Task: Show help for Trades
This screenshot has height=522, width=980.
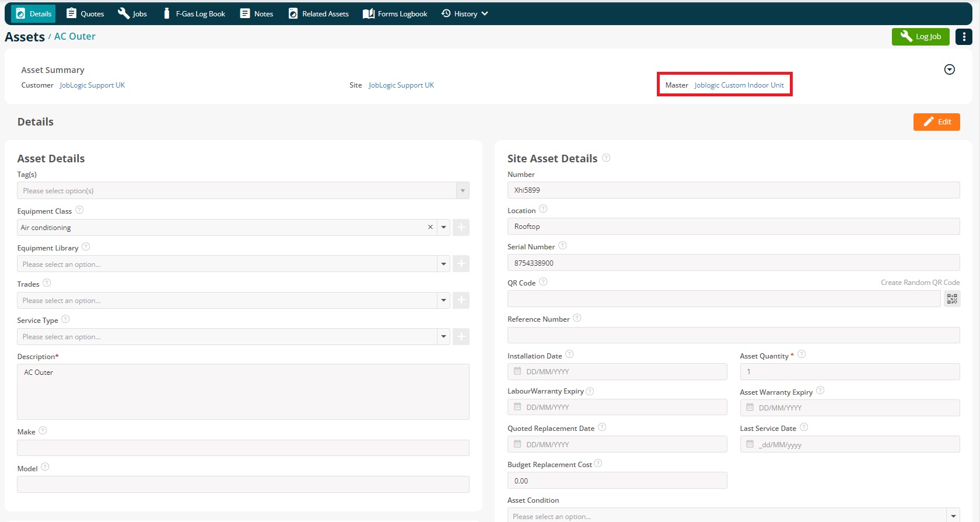Action: (x=47, y=283)
